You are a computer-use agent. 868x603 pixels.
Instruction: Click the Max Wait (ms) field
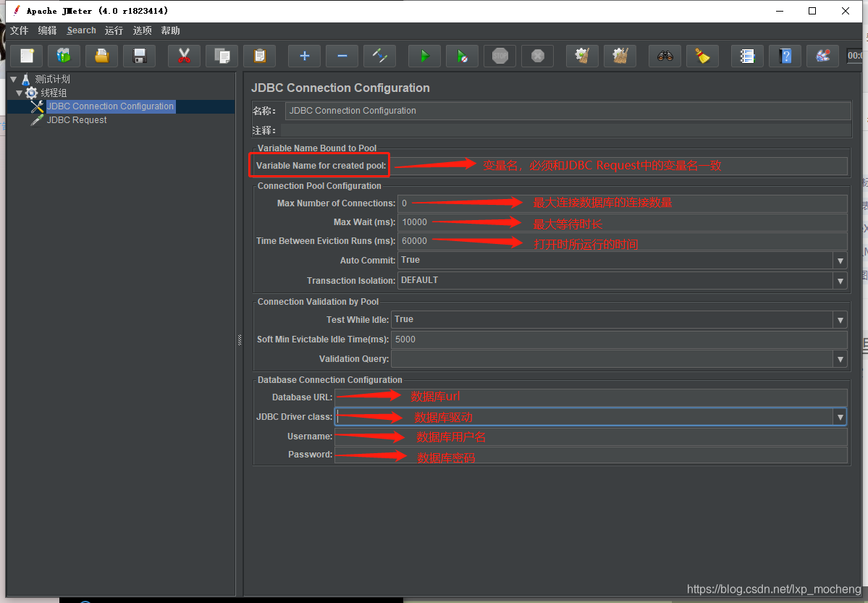(x=622, y=222)
